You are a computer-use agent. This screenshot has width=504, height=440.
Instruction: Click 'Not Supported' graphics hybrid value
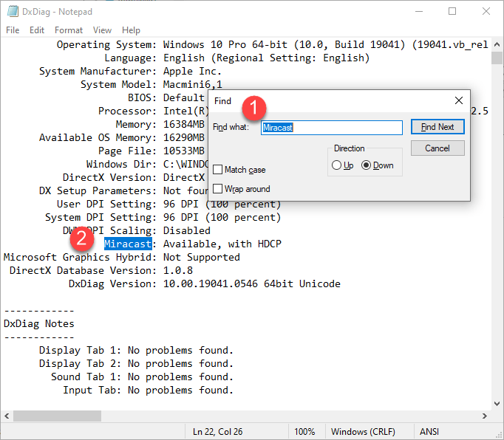[x=202, y=257]
